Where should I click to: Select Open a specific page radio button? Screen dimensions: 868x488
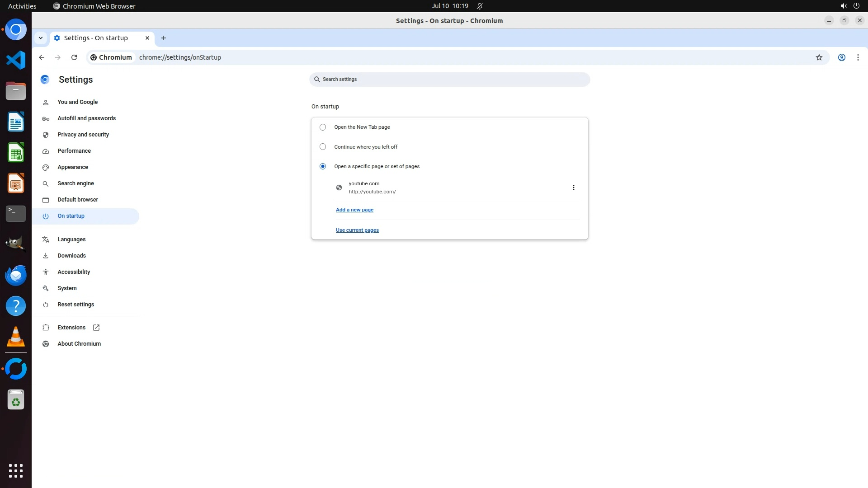pyautogui.click(x=323, y=166)
